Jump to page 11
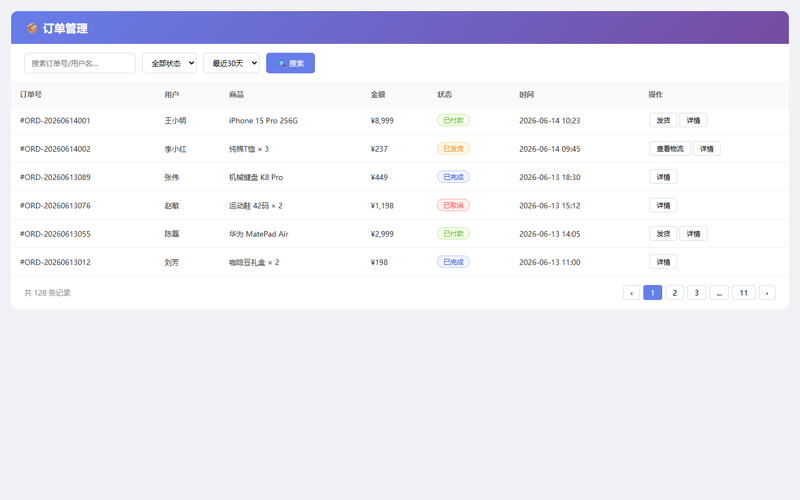 pos(744,293)
